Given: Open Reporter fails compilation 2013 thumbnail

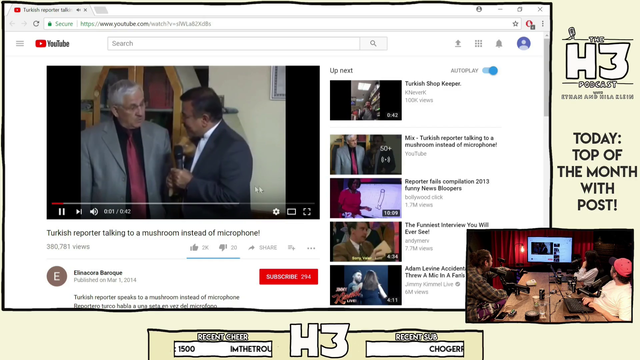Looking at the screenshot, I should click(366, 198).
